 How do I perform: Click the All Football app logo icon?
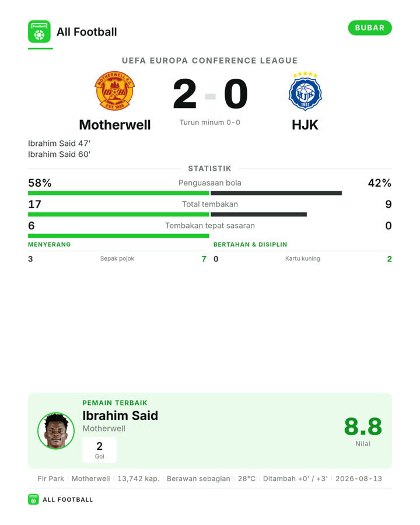(39, 32)
